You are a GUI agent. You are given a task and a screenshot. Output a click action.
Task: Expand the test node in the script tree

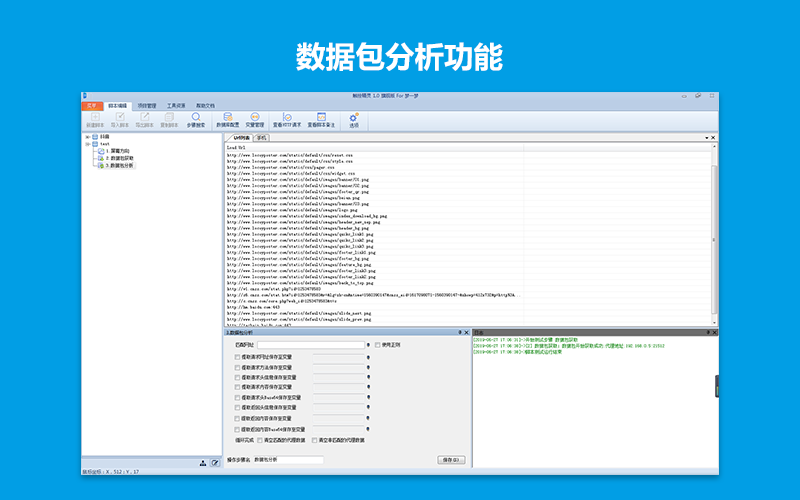tap(89, 144)
